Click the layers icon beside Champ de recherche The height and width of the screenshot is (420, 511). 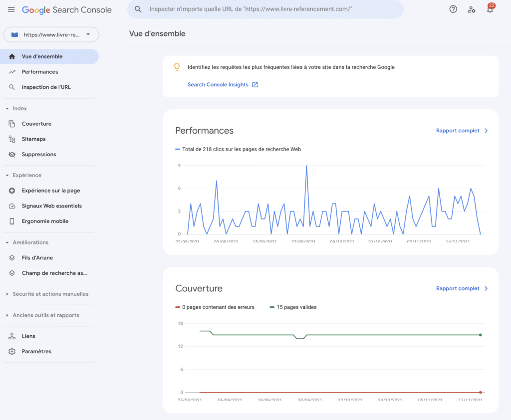tap(12, 273)
